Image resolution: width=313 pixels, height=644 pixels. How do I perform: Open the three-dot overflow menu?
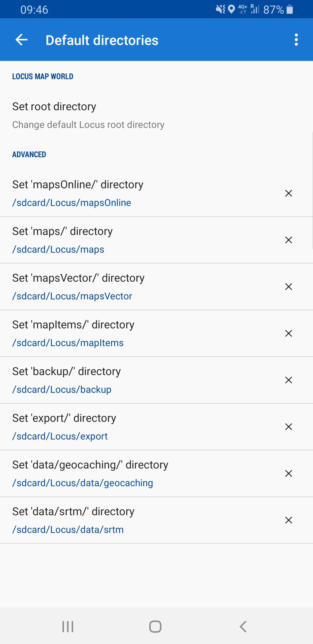(296, 40)
